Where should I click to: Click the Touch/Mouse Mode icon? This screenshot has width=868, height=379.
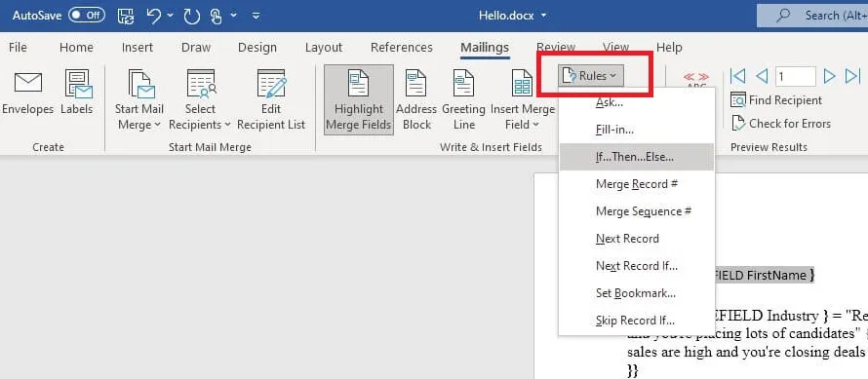[x=217, y=16]
